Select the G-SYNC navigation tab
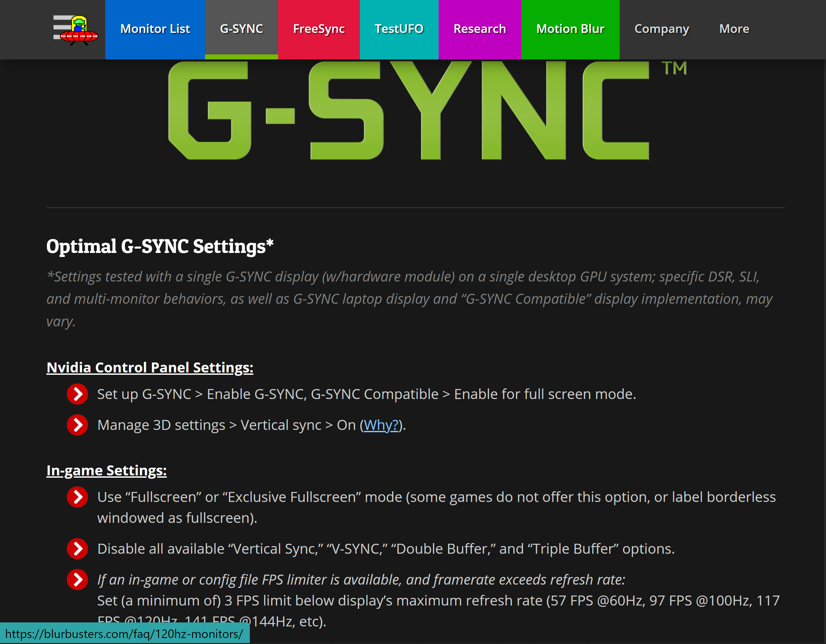Screen dimensions: 826x644 tap(241, 29)
